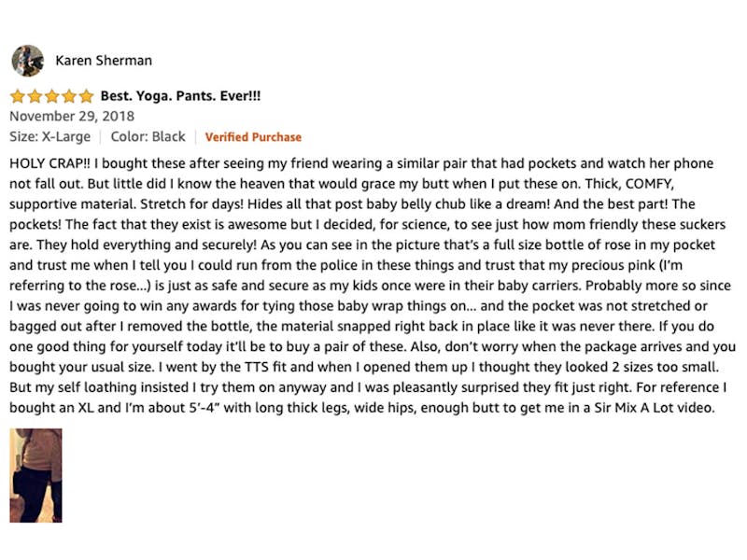Select the second gold rating star
Image resolution: width=747 pixels, height=560 pixels.
point(35,96)
